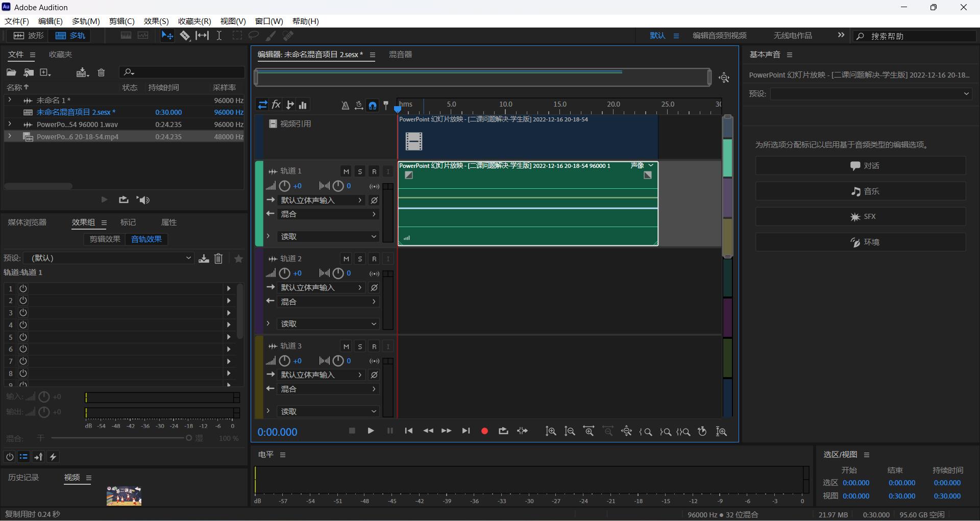
Task: Open the 文件(F) menu
Action: pos(17,21)
